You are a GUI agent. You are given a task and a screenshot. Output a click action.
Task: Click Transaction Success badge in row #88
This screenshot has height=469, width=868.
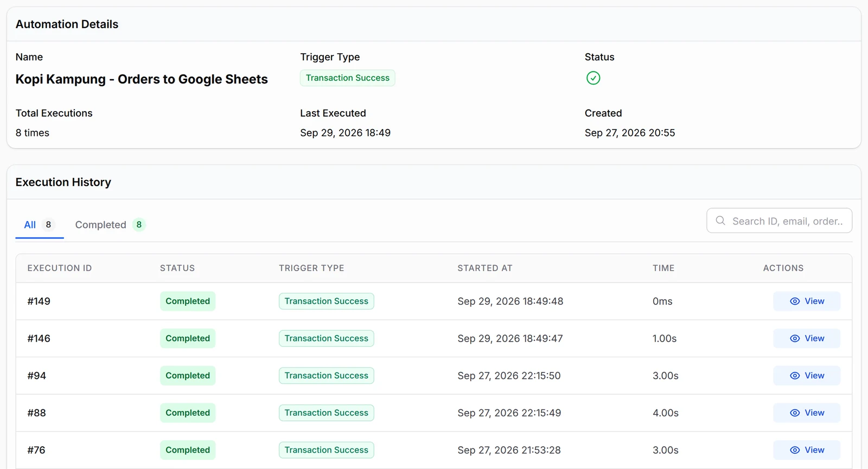pyautogui.click(x=327, y=413)
